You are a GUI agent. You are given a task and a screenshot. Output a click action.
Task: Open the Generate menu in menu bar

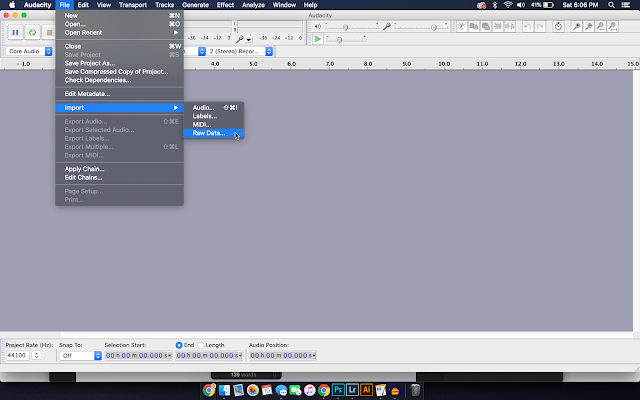195,5
